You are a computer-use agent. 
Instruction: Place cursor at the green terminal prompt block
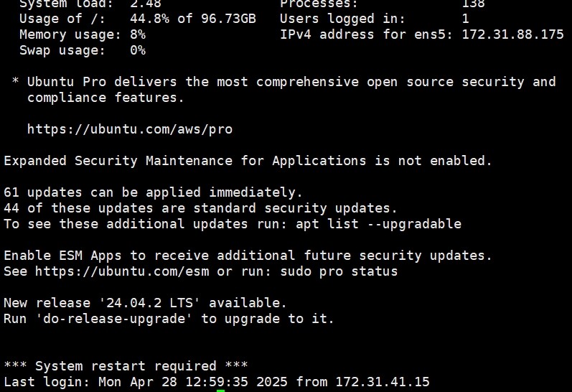pyautogui.click(x=221, y=391)
